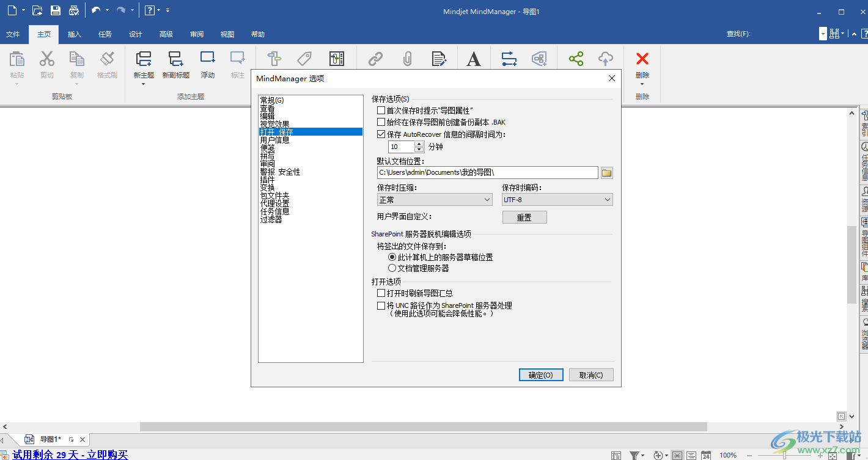Image resolution: width=868 pixels, height=460 pixels.
Task: Click the 默认文档位置 path input field
Action: [x=487, y=173]
